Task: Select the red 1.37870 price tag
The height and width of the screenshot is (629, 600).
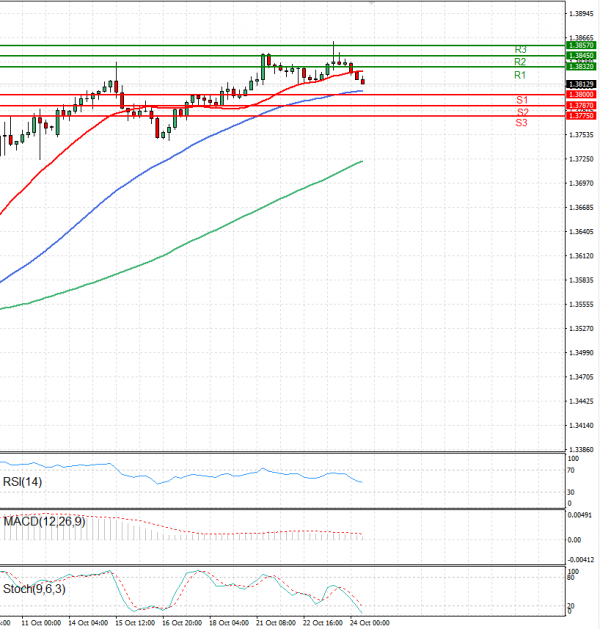Action: coord(581,106)
